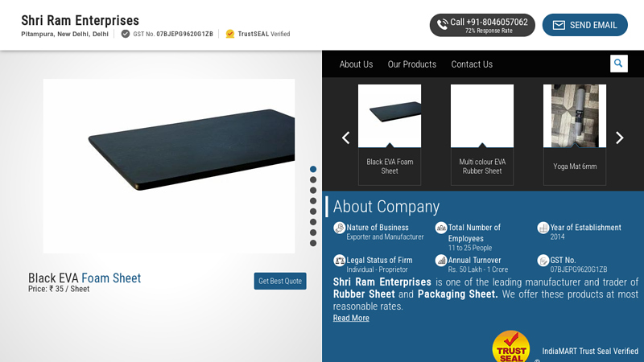The image size is (644, 362).
Task: Click the TrustSEAL Verified label
Action: pyautogui.click(x=264, y=34)
